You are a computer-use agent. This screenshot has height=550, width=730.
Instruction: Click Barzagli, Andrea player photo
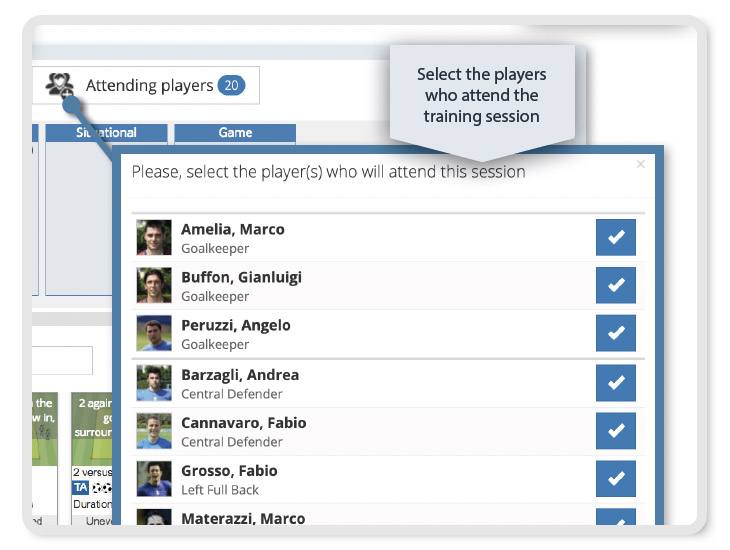(154, 383)
